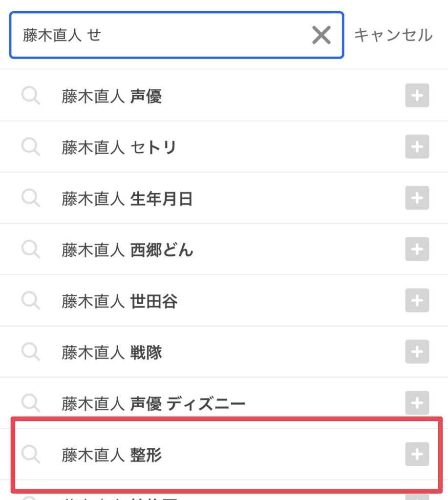Pick the 藤木直人 戦隊 suggestion
448x500 pixels.
coord(224,352)
